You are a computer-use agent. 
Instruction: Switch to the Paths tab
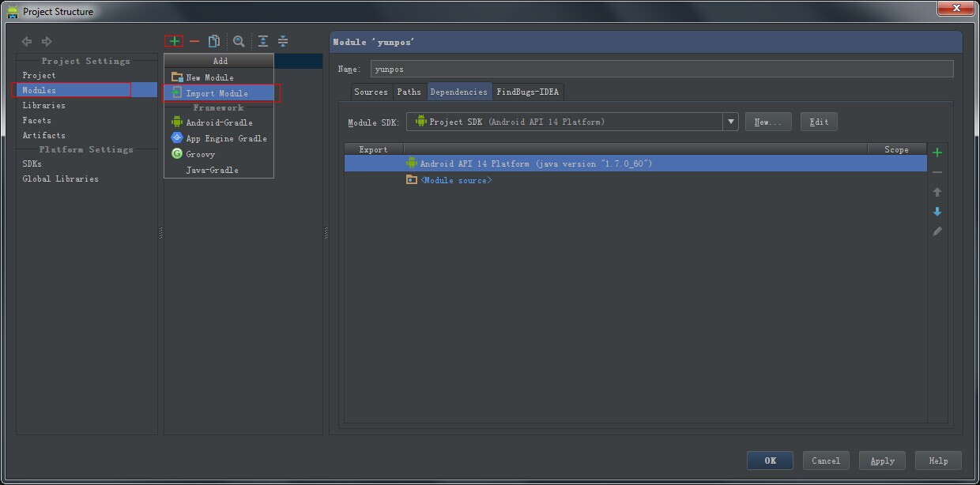click(409, 92)
